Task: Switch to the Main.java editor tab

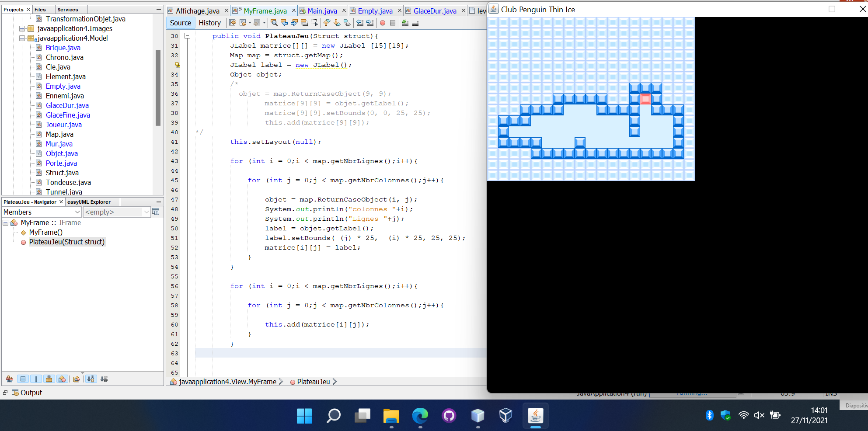Action: (x=322, y=11)
